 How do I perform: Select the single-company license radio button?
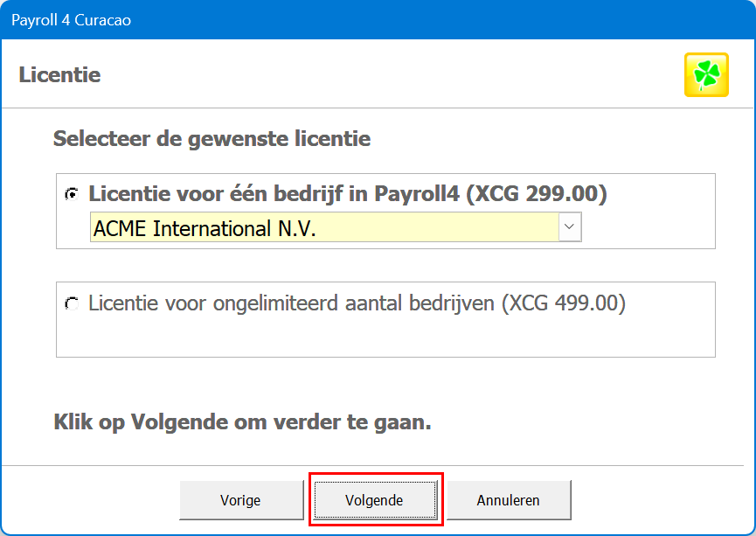click(71, 195)
